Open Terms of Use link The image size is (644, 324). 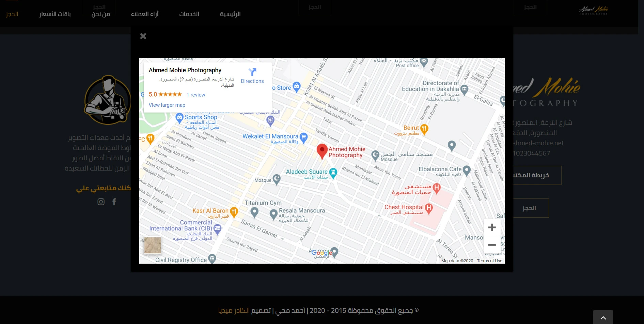pyautogui.click(x=489, y=261)
